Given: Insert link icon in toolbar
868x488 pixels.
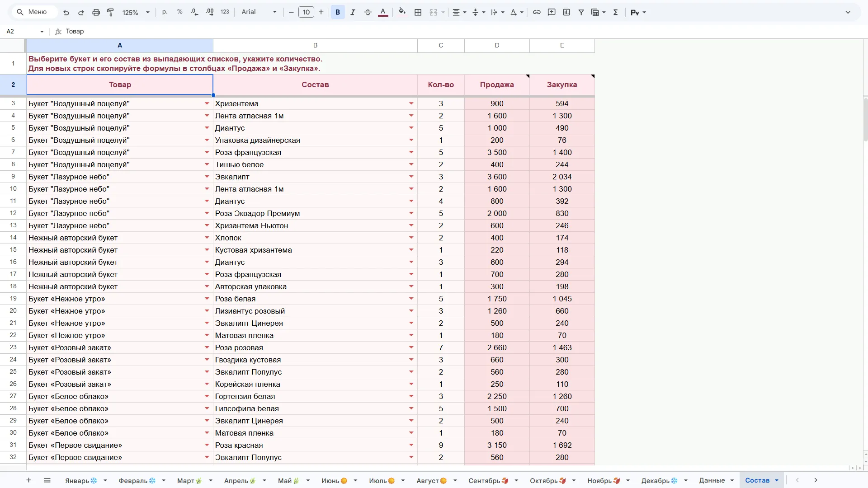Looking at the screenshot, I should click(537, 12).
